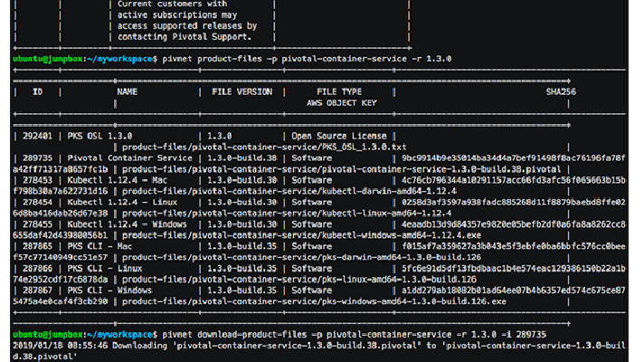Click the pks-windows-amd64-1.3.0-build.126.exe object key
This screenshot has width=644, height=362.
click(x=314, y=301)
